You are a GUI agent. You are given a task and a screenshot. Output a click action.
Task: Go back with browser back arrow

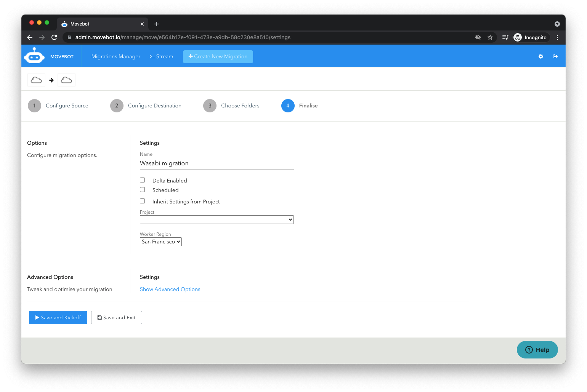30,37
